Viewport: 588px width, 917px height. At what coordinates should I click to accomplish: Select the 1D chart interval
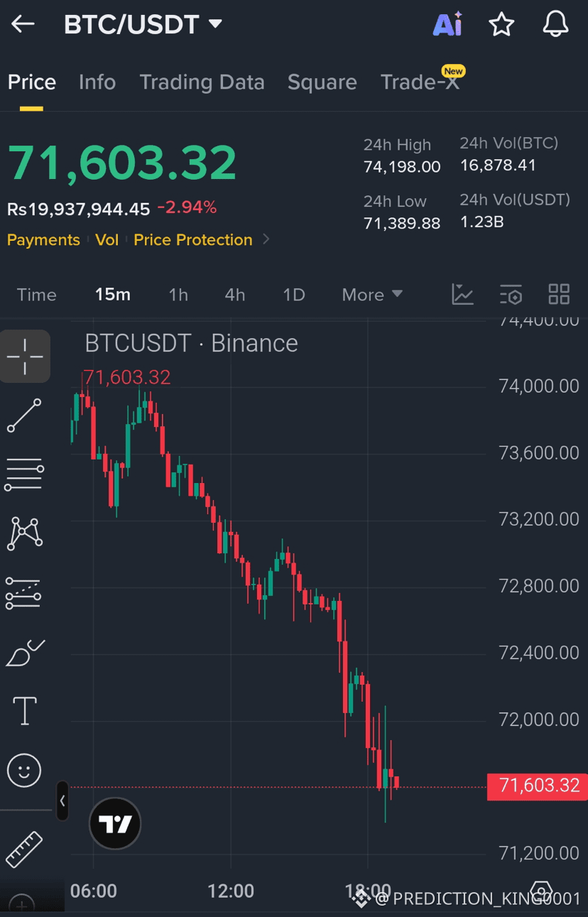(x=294, y=295)
